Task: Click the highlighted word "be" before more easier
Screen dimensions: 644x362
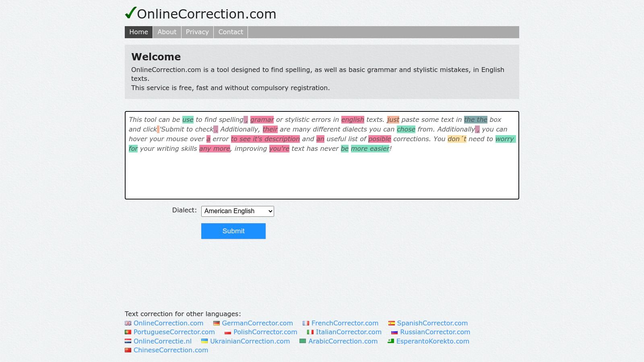Action: tap(345, 148)
